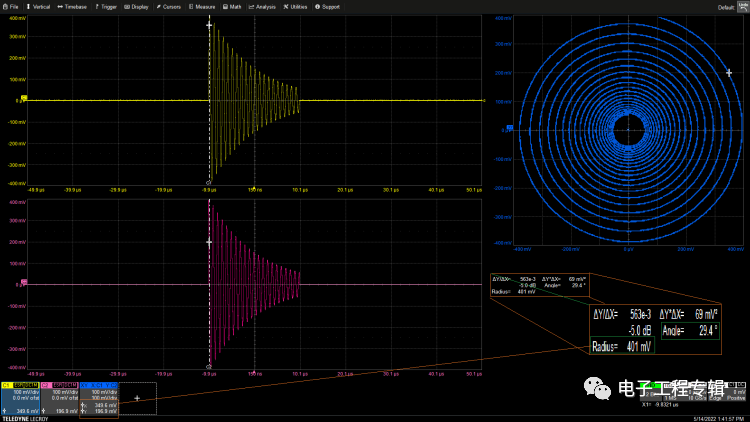This screenshot has width=750, height=422.
Task: Click the C1 channel descriptor box
Action: [x=20, y=398]
